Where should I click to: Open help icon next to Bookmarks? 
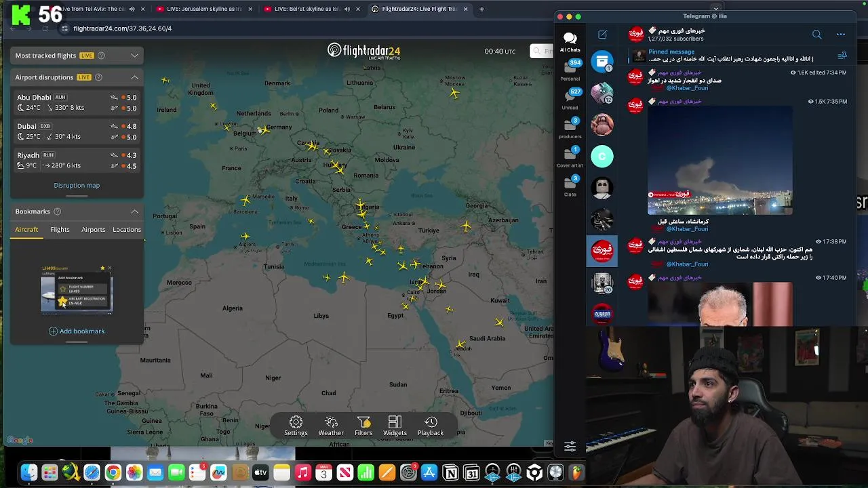pyautogui.click(x=57, y=211)
